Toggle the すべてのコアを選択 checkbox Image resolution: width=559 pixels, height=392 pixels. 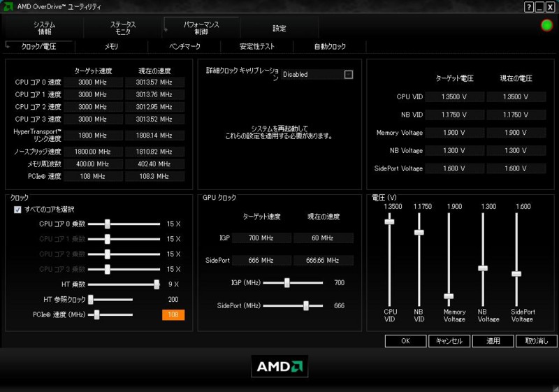click(x=17, y=210)
